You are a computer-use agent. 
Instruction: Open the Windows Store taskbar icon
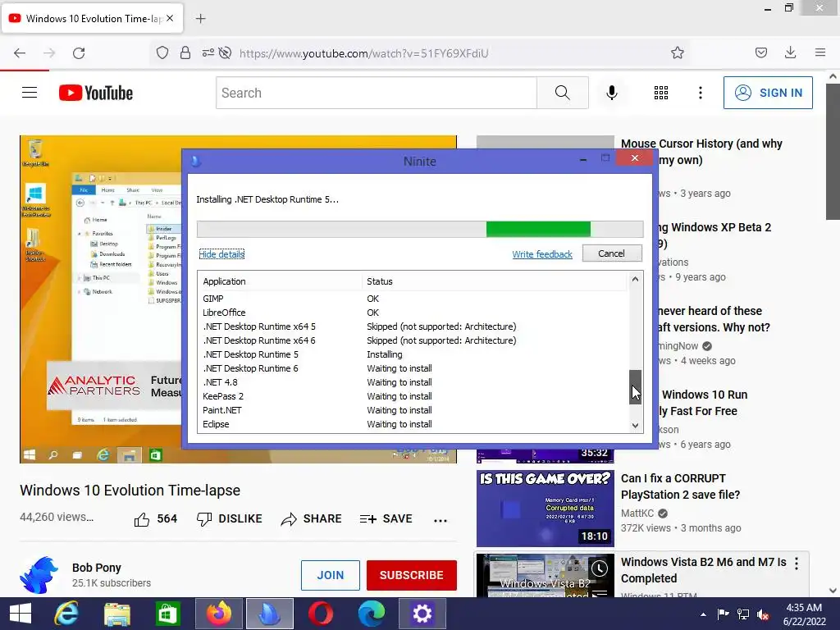click(x=167, y=614)
